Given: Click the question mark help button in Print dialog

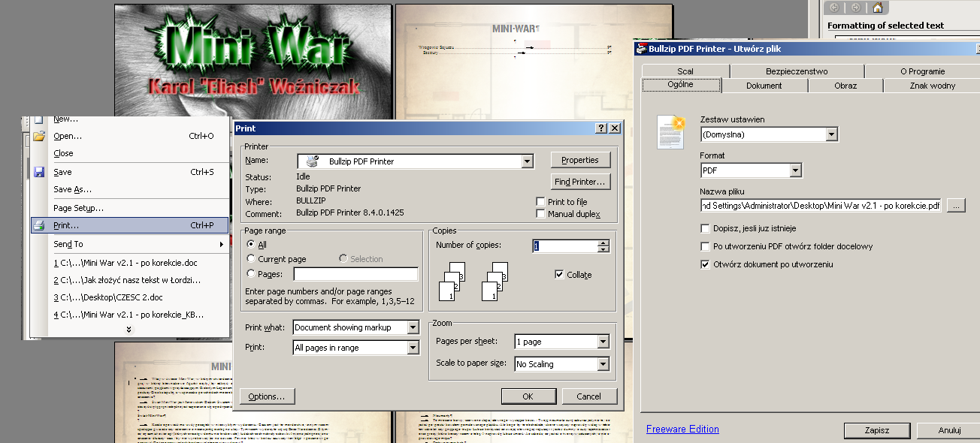Looking at the screenshot, I should [601, 128].
